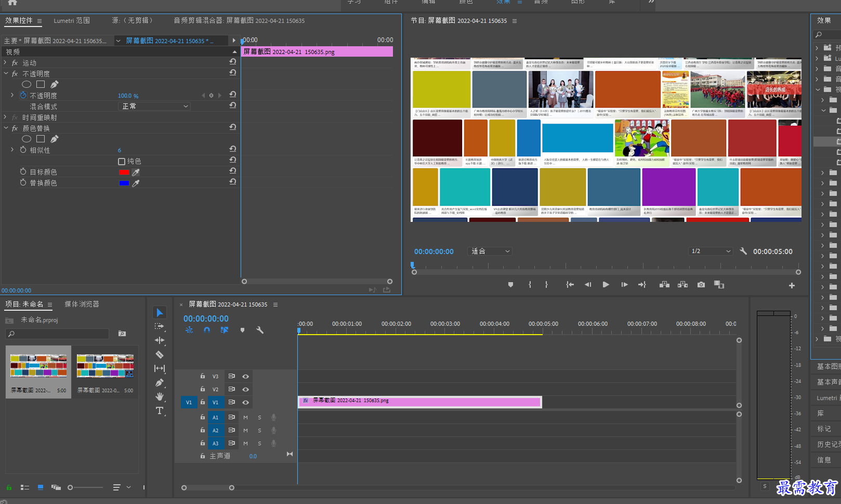Add a marker in Program monitor

coord(510,285)
